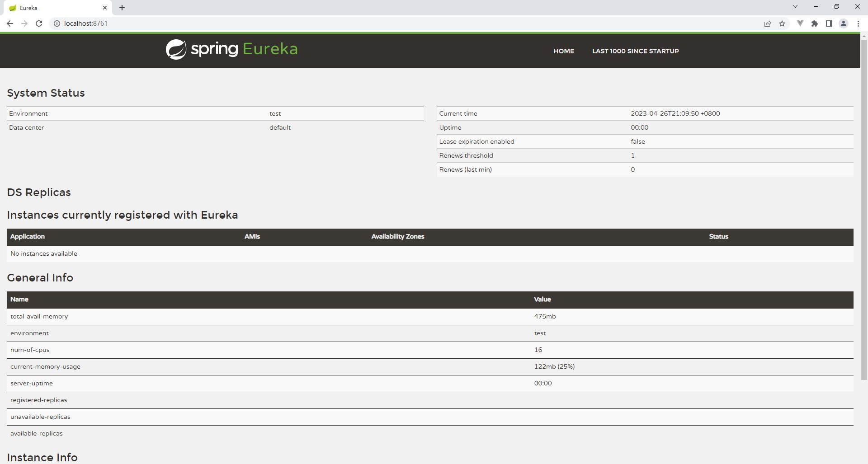Open the user profile avatar
The height and width of the screenshot is (464, 868).
[844, 23]
